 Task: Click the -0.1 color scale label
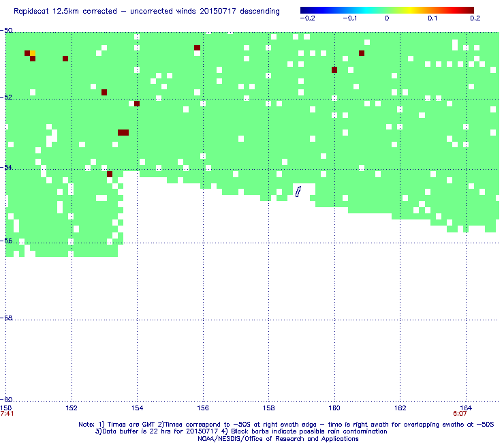(x=350, y=18)
